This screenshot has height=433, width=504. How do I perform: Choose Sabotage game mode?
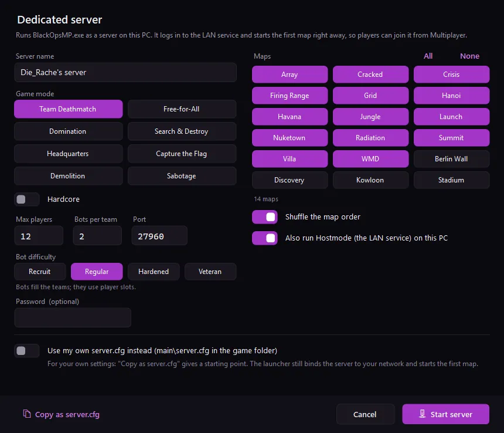click(x=182, y=176)
